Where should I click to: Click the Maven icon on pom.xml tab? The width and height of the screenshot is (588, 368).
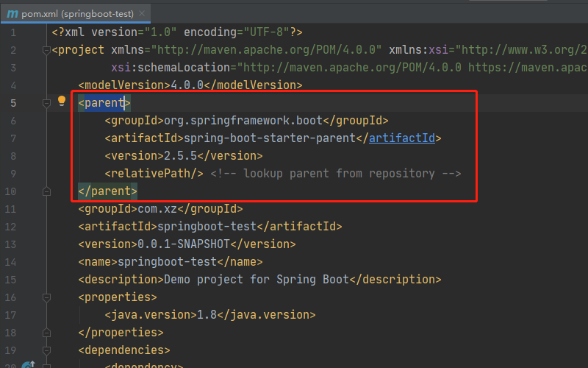coord(12,14)
